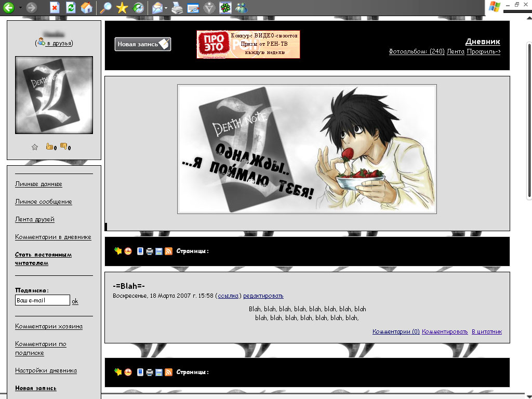Open the 'ПРО ЭТО' РЕН-ТВ contest banner
This screenshot has height=399, width=532.
[x=248, y=45]
